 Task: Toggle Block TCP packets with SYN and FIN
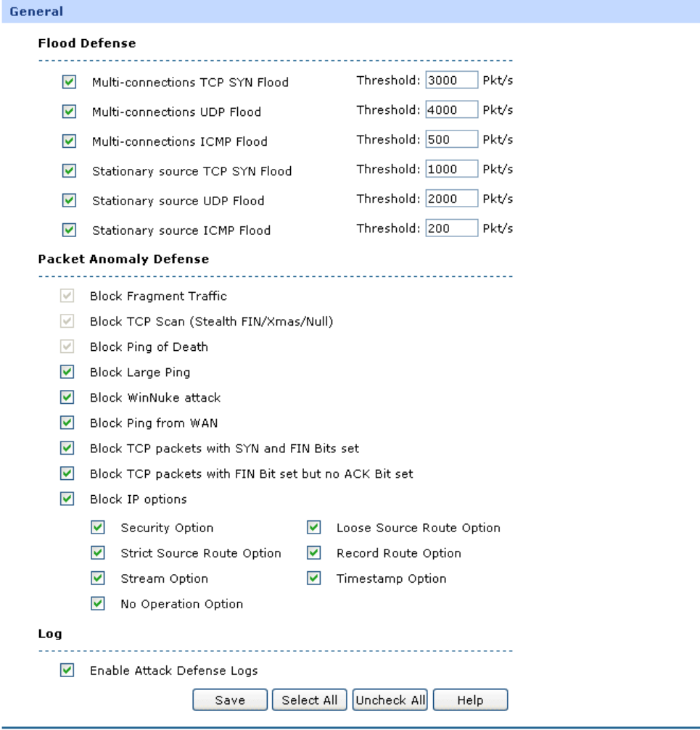pos(67,449)
